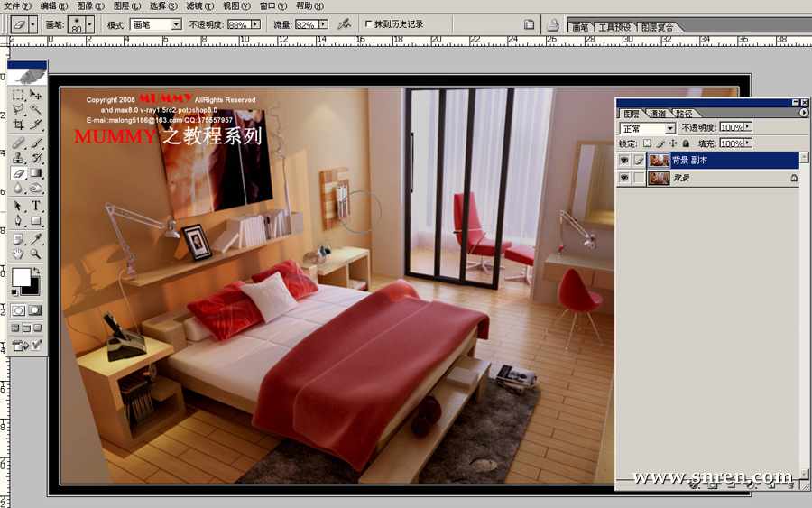Image resolution: width=812 pixels, height=508 pixels.
Task: Select the Gradient tool
Action: click(35, 173)
